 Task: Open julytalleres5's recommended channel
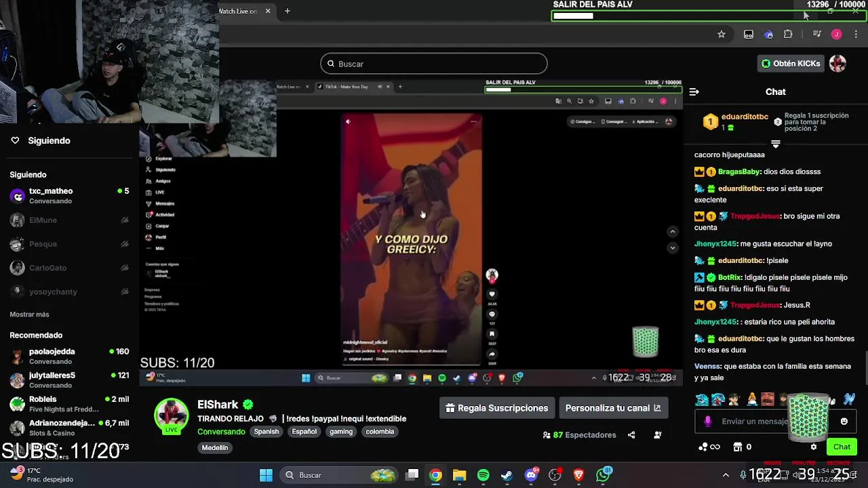tap(69, 380)
